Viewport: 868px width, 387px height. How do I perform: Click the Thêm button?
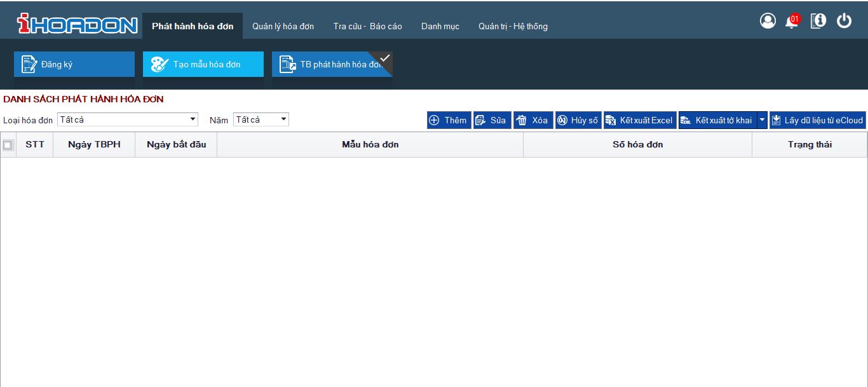pos(449,120)
